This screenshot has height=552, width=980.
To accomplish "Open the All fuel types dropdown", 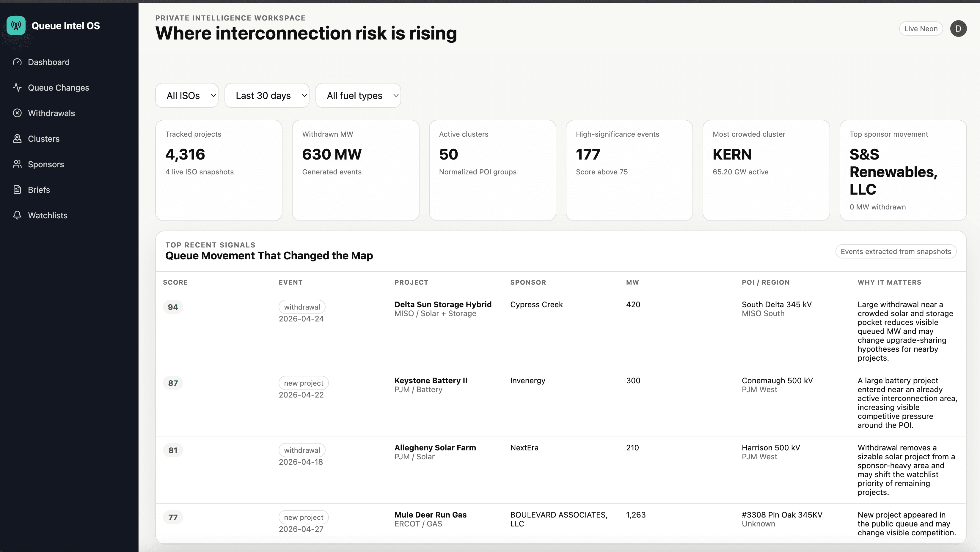I will click(x=358, y=95).
